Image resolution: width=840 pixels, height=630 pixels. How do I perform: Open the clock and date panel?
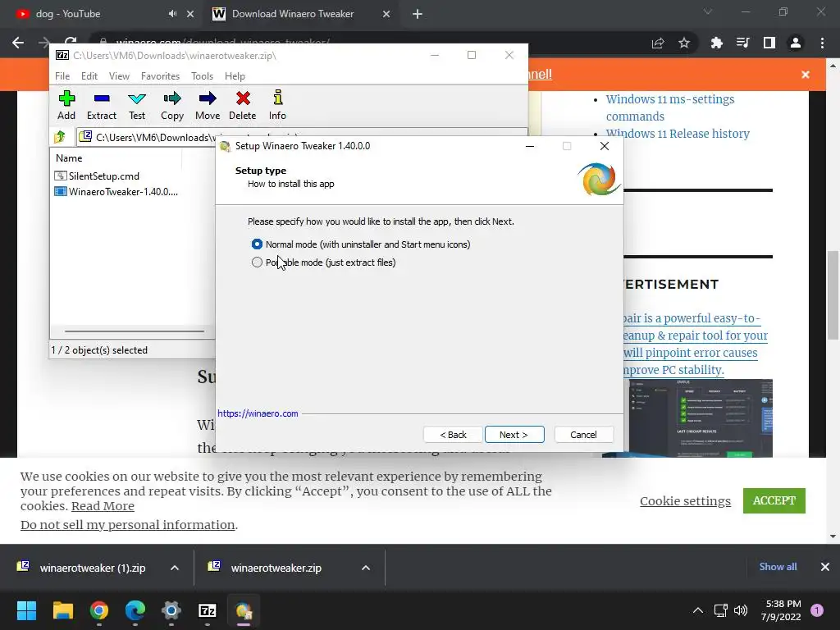click(x=781, y=610)
